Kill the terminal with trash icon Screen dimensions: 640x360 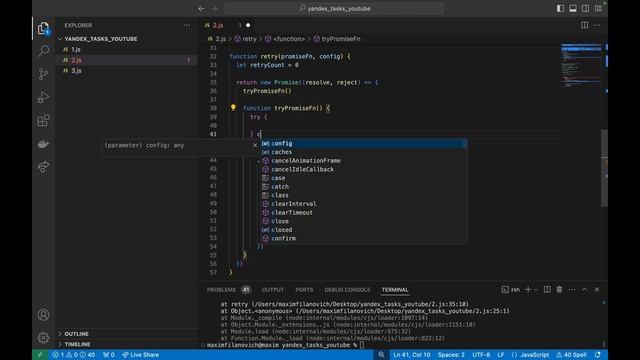pyautogui.click(x=559, y=289)
